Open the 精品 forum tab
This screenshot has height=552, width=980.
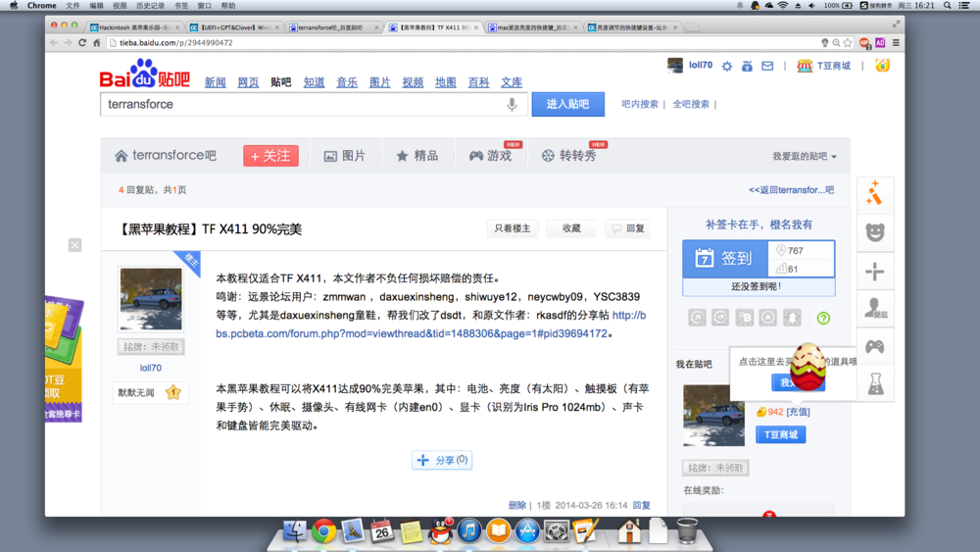[416, 156]
